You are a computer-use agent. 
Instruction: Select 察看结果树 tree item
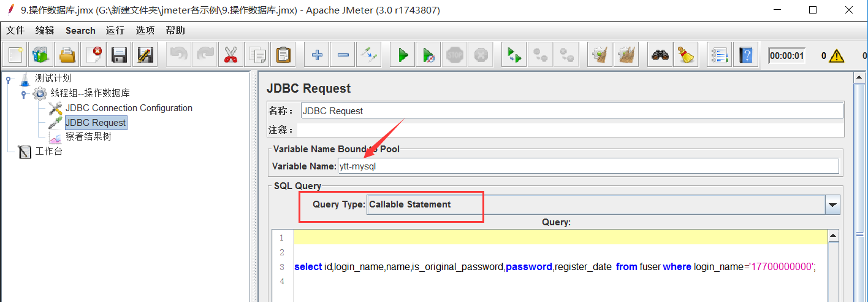[x=88, y=137]
